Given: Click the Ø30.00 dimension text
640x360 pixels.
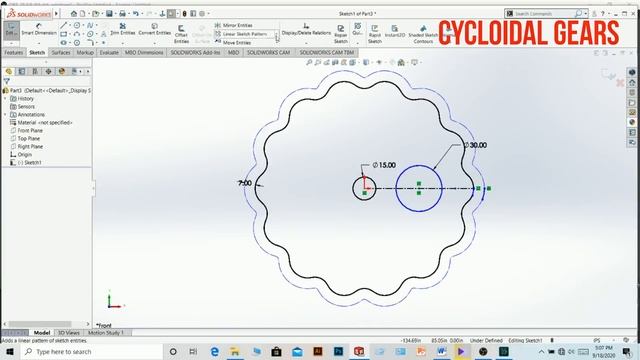Looking at the screenshot, I should pos(476,145).
